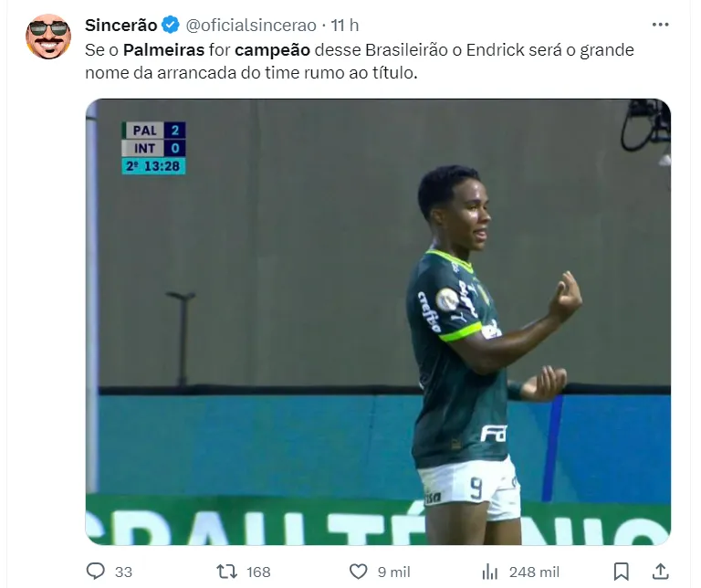Screen dimensions: 701x588
Task: Open the 11 h timestamp link
Action: (x=345, y=25)
